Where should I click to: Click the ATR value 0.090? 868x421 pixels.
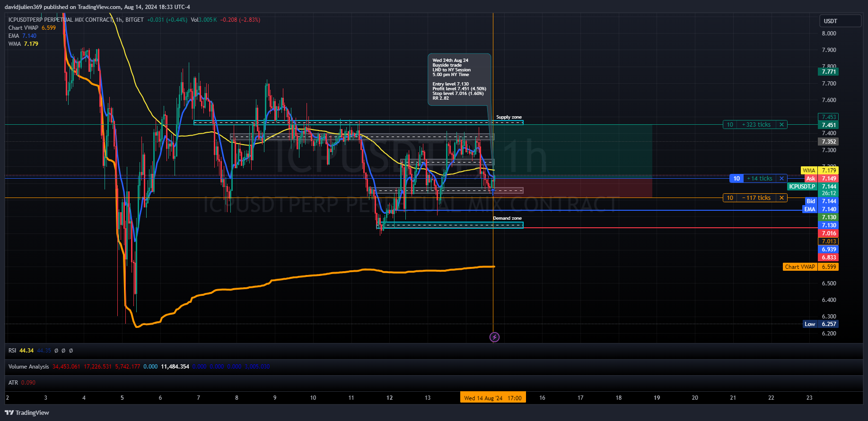tap(28, 383)
